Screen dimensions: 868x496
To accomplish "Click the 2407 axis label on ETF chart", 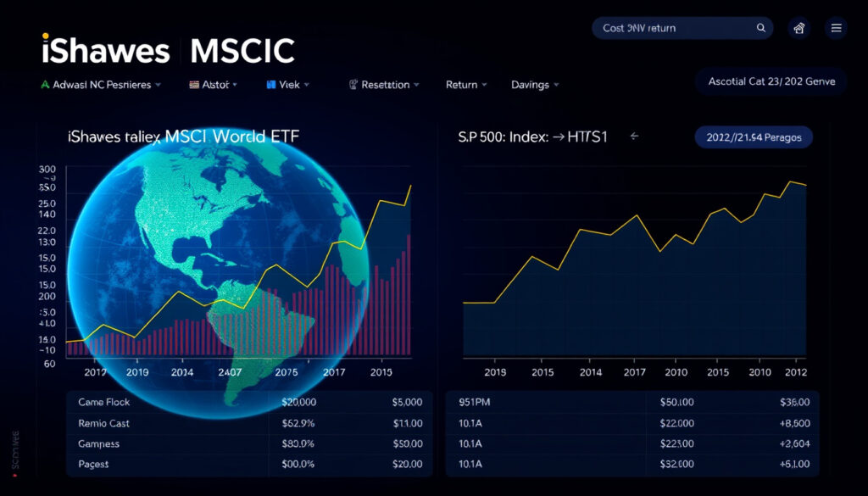I will pyautogui.click(x=230, y=372).
